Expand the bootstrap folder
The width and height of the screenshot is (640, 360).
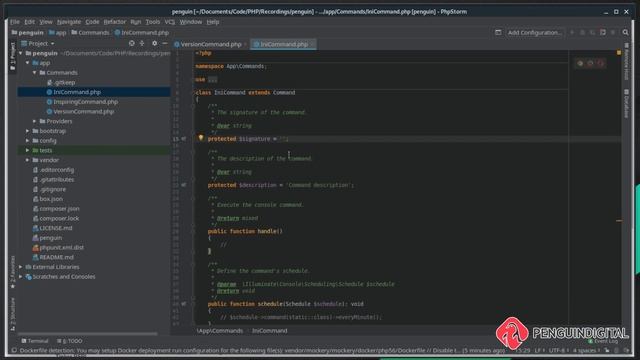point(28,131)
